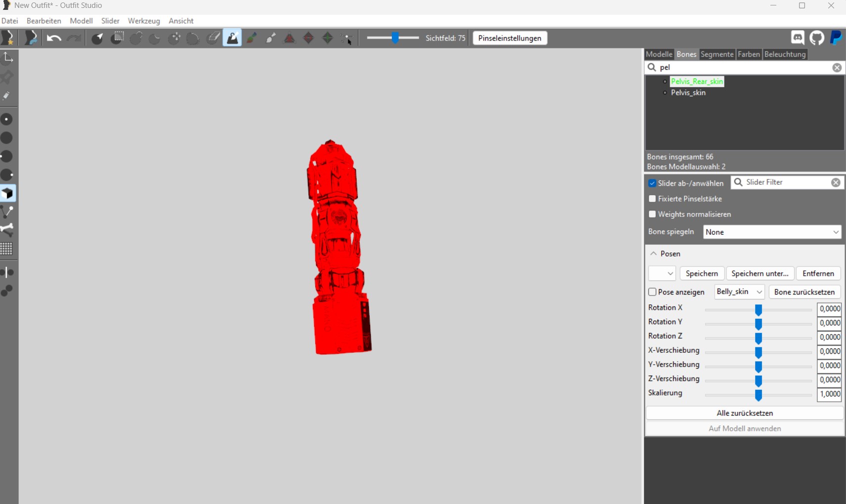Select the Mask brush with dashed square

117,38
